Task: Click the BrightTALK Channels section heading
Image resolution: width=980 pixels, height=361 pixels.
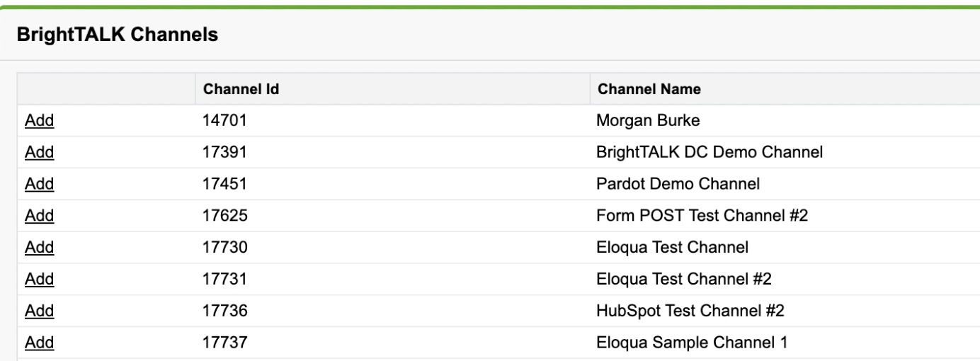Action: (x=117, y=34)
